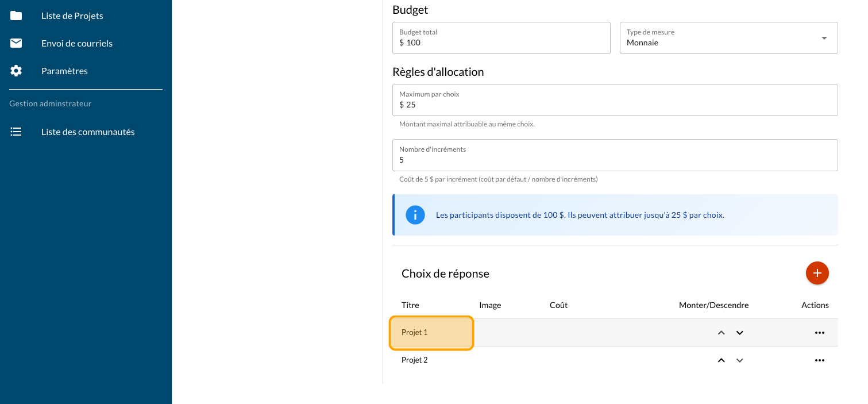Go to Envoi de courriels
This screenshot has height=404, width=868.
tap(77, 43)
